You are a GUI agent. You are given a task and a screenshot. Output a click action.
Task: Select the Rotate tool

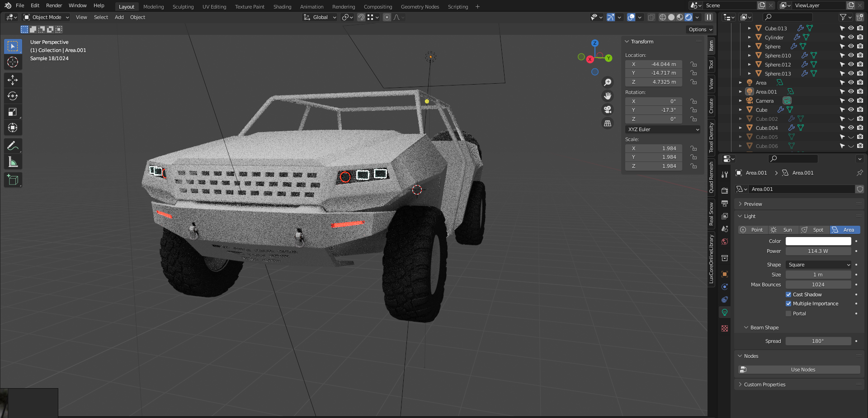[x=13, y=96]
